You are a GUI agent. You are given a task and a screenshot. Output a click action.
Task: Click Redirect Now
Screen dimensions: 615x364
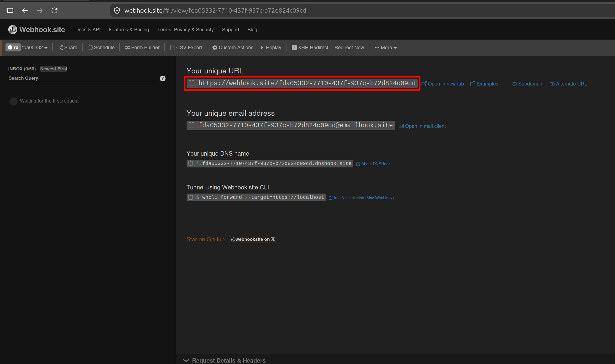(349, 48)
